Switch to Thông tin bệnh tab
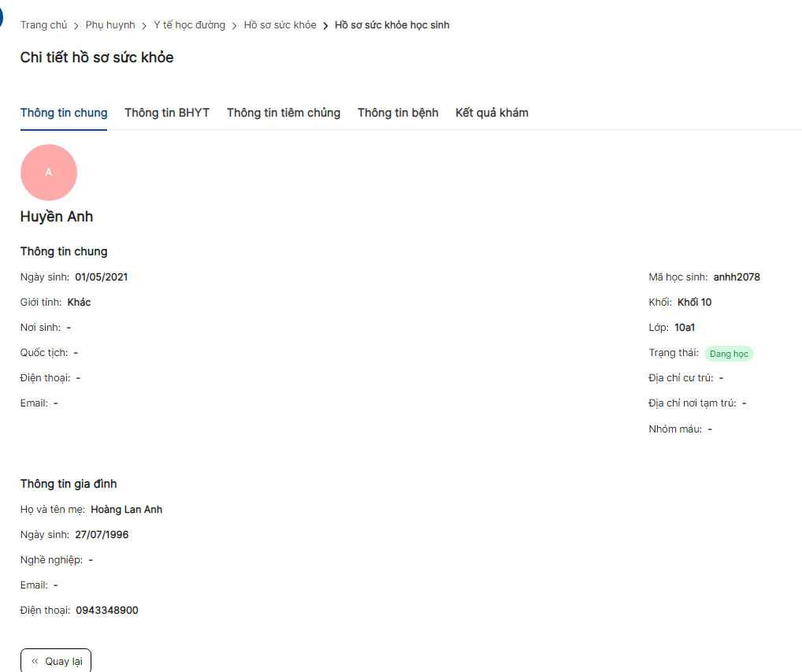The image size is (802, 672). (398, 113)
